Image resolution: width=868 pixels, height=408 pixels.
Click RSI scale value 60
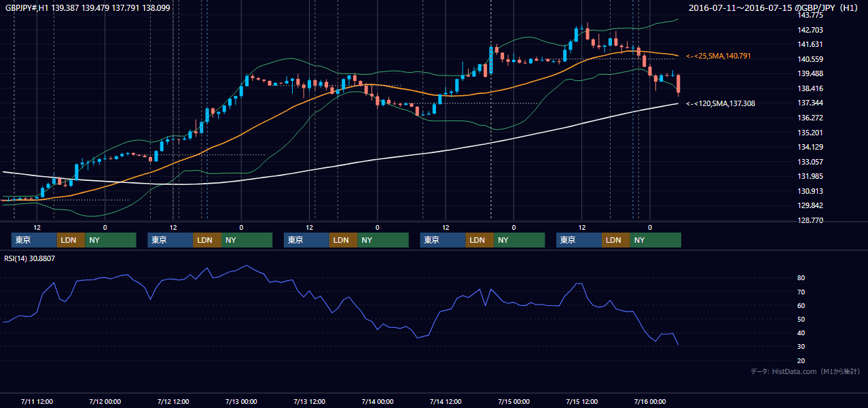(x=801, y=305)
